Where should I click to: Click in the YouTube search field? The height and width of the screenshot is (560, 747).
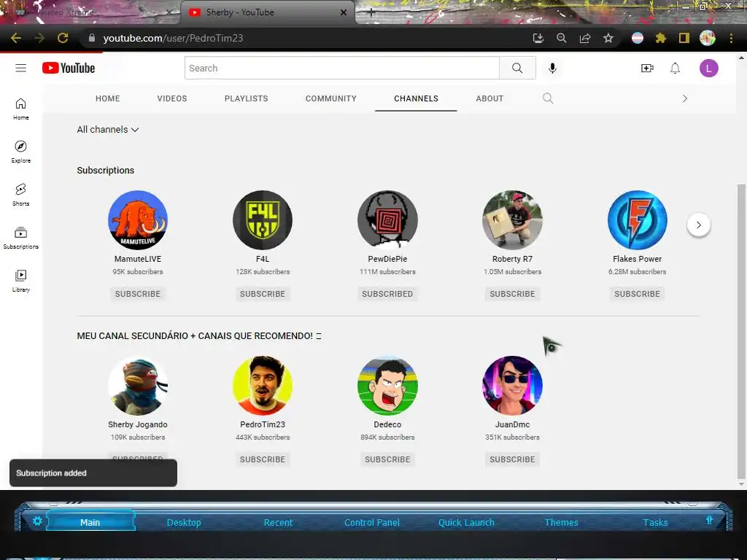[x=342, y=68]
